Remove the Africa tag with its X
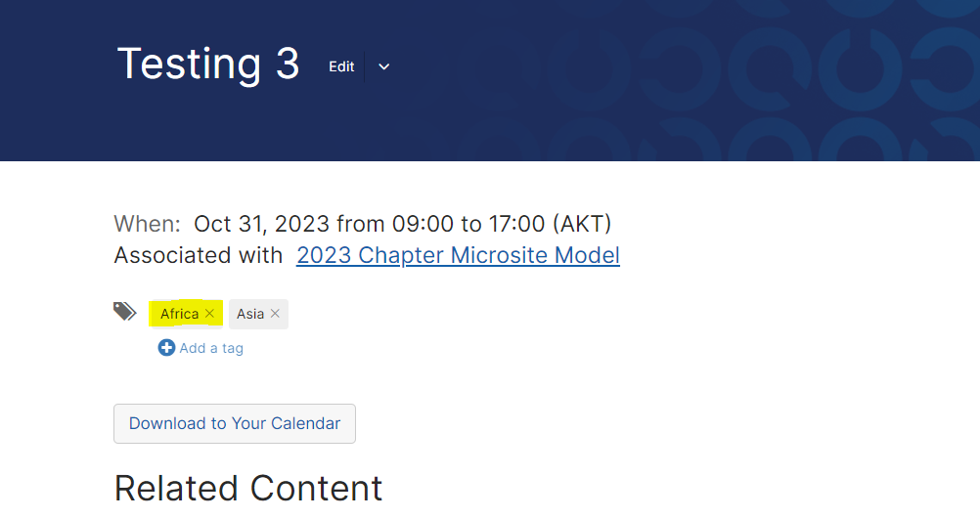 tap(209, 314)
